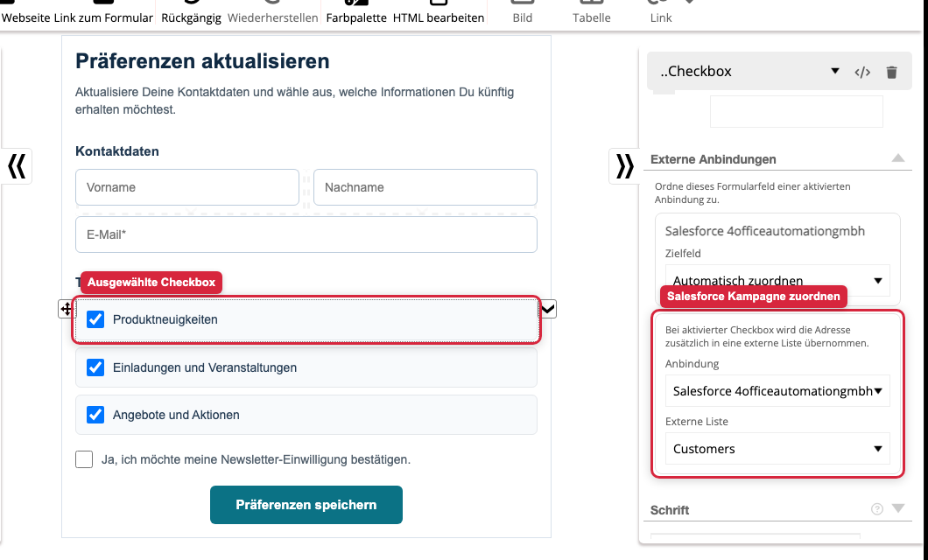The width and height of the screenshot is (928, 560).
Task: Open the Anbindung Salesforce dropdown
Action: point(777,391)
